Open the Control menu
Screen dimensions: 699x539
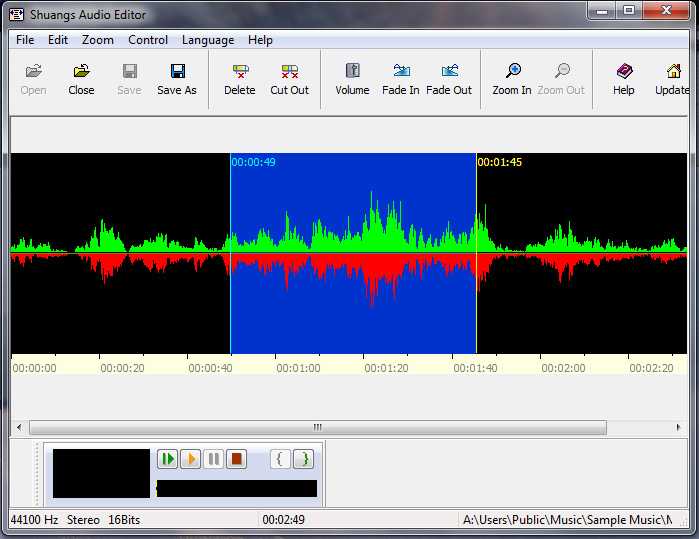(x=148, y=40)
